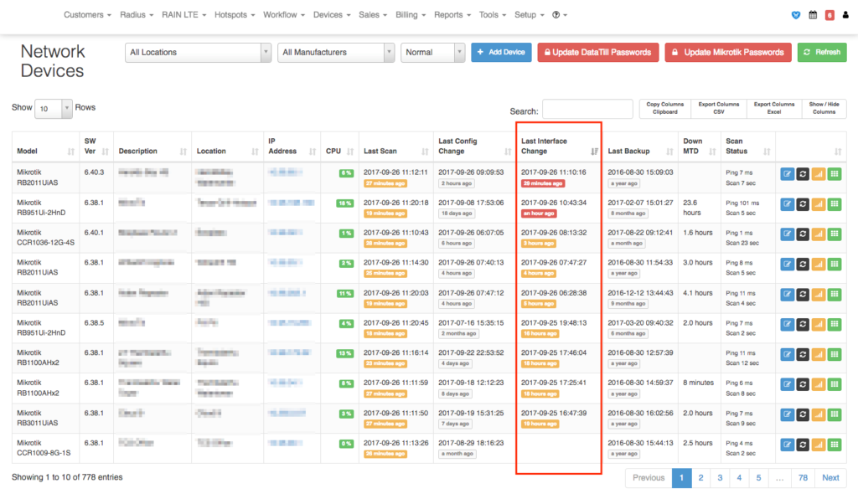This screenshot has height=504, width=858.
Task: Edit the first Mikrotik RB2011UiAS device (SW 6.40.3)
Action: [787, 174]
